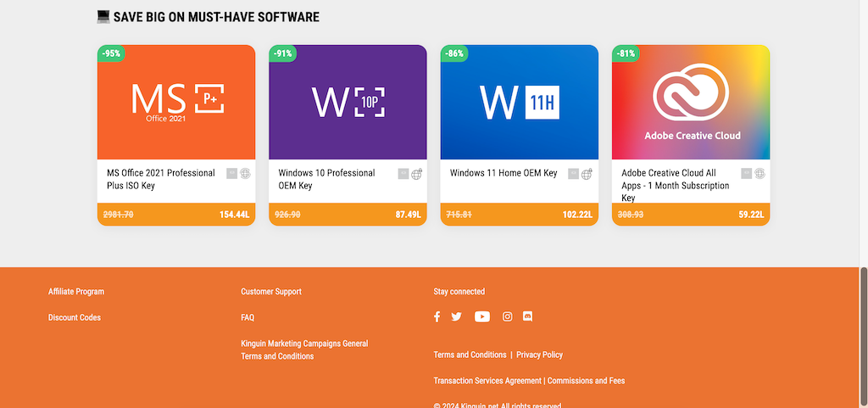Screen dimensions: 868x408
Task: Open the Commissions and Fees link
Action: 587,380
